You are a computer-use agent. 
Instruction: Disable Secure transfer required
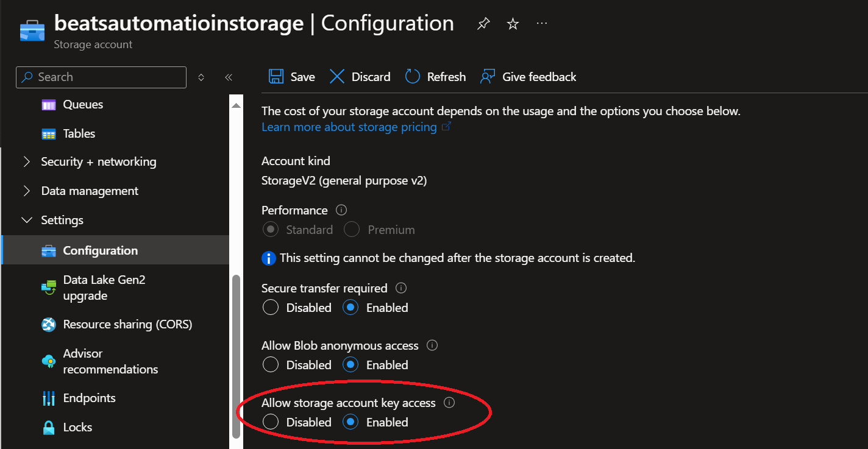(x=271, y=308)
